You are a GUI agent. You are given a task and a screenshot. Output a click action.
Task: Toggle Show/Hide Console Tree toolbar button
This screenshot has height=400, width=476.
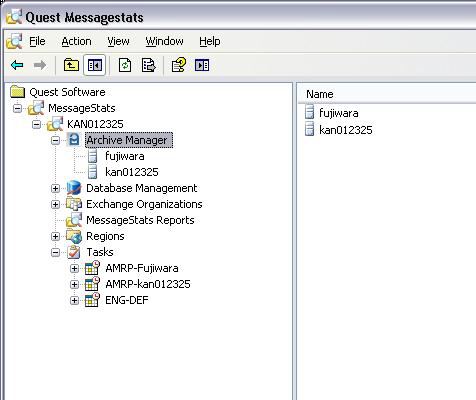tap(95, 65)
